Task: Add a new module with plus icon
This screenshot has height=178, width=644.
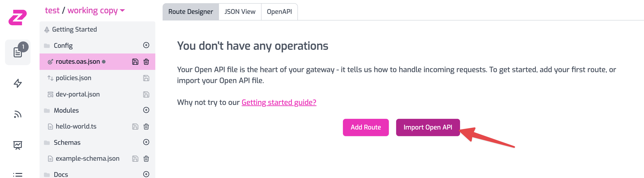Action: click(x=146, y=110)
